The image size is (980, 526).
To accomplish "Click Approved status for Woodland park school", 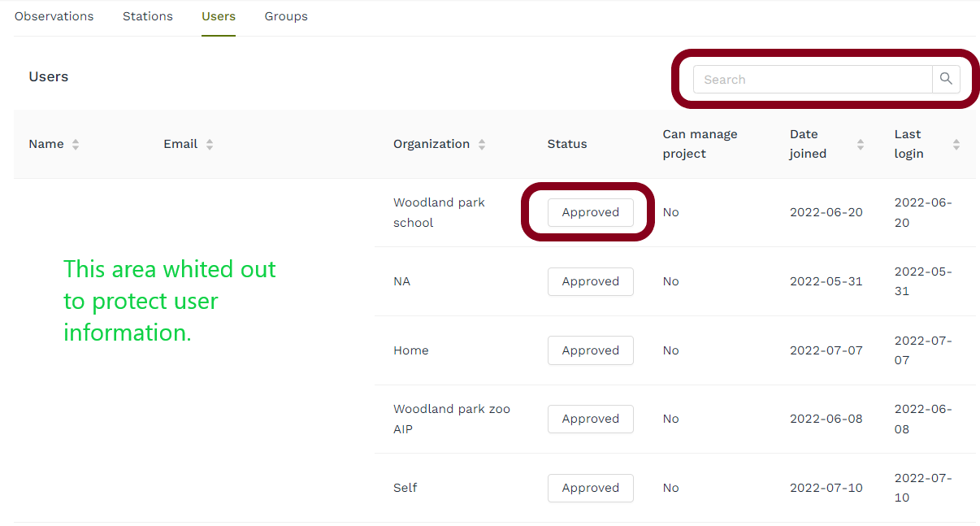I will (x=591, y=212).
